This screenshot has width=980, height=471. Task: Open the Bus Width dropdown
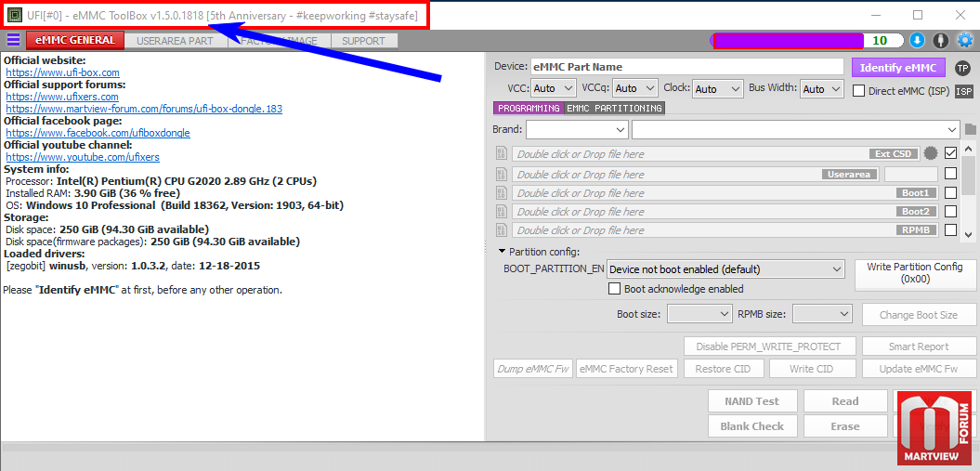[x=822, y=88]
